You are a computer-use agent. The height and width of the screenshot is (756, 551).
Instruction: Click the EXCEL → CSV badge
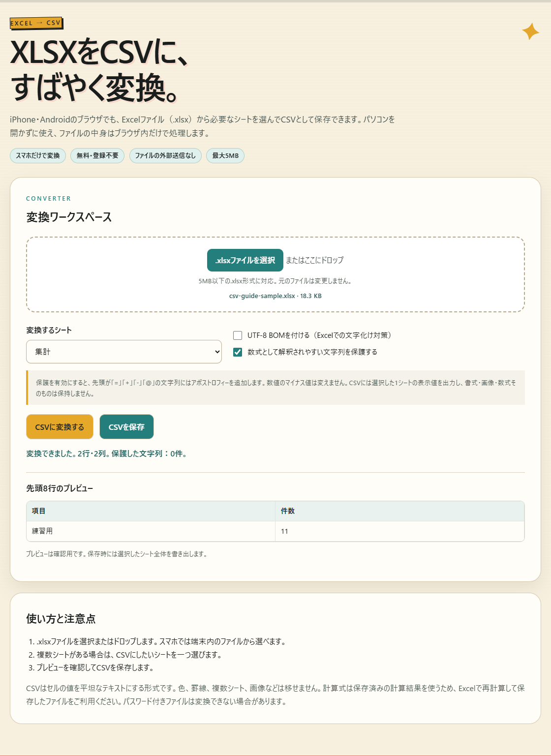coord(36,23)
